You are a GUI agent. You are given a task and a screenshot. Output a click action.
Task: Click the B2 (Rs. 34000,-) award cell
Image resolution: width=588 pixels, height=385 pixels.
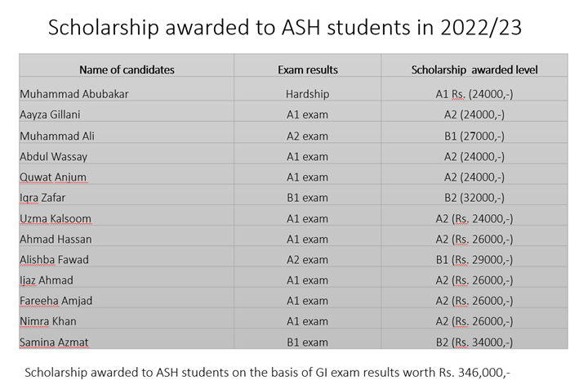click(x=474, y=342)
